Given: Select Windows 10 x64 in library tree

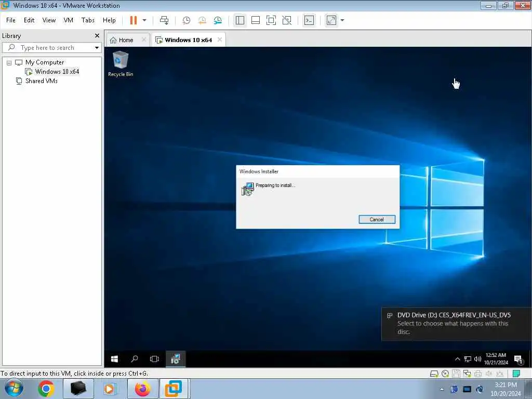Looking at the screenshot, I should [57, 72].
